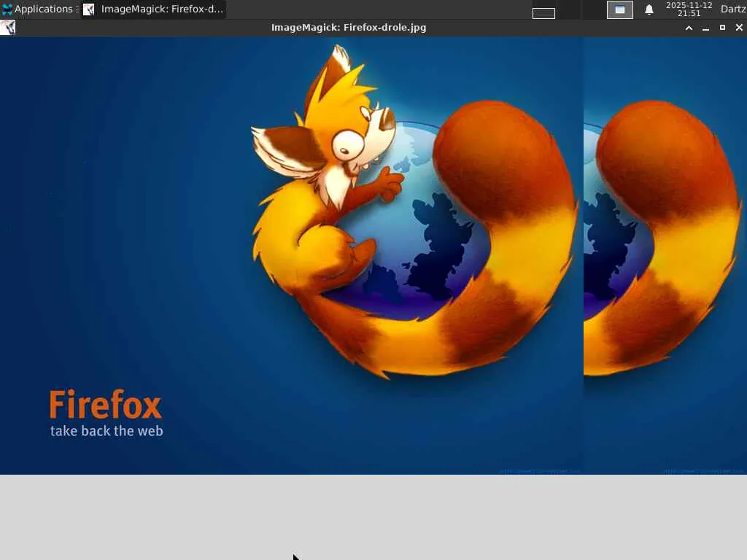Open the Dartz user menu
The width and height of the screenshot is (747, 560).
point(732,9)
